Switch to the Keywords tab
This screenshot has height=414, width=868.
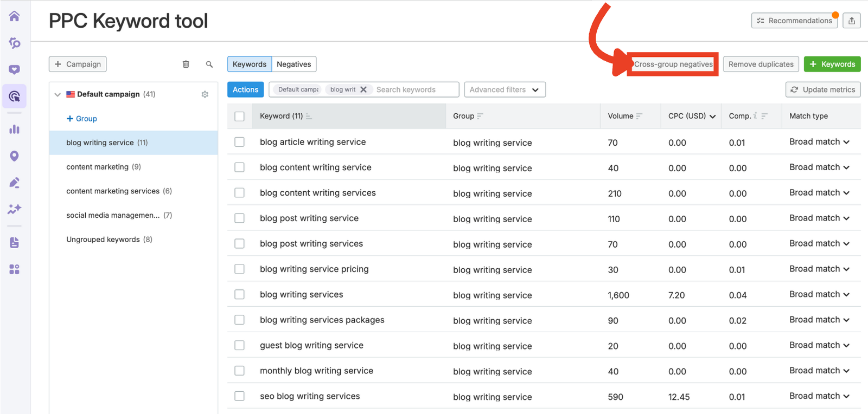[250, 64]
